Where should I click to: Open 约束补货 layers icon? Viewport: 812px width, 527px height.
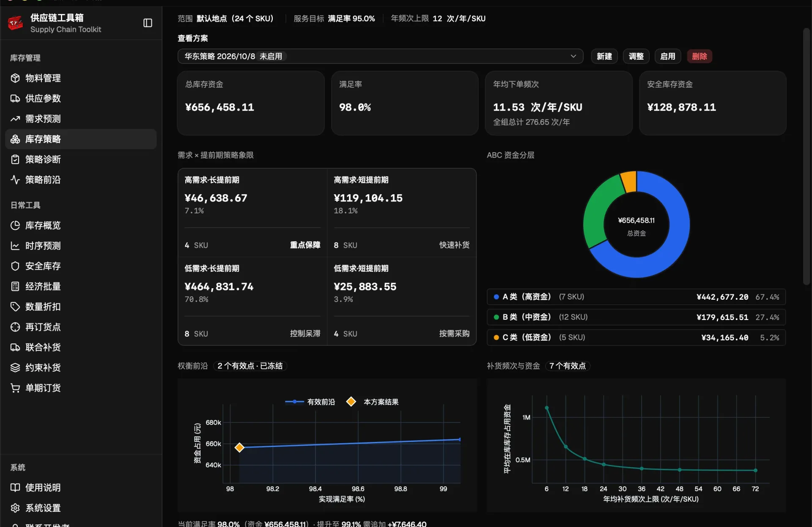15,367
